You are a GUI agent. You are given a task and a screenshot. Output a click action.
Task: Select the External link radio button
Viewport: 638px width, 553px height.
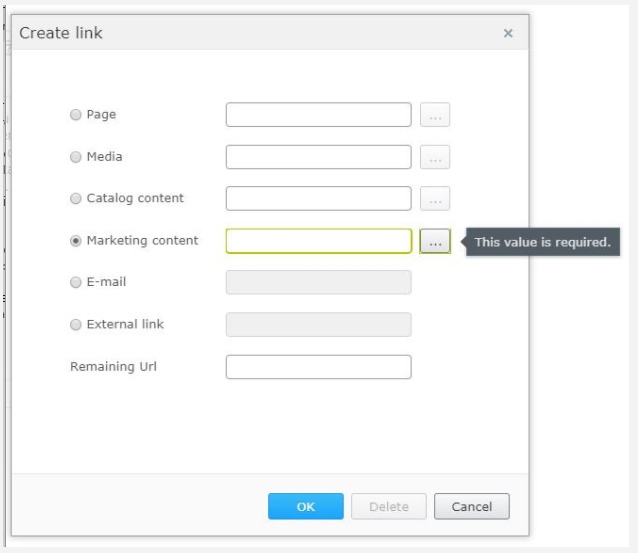[76, 325]
